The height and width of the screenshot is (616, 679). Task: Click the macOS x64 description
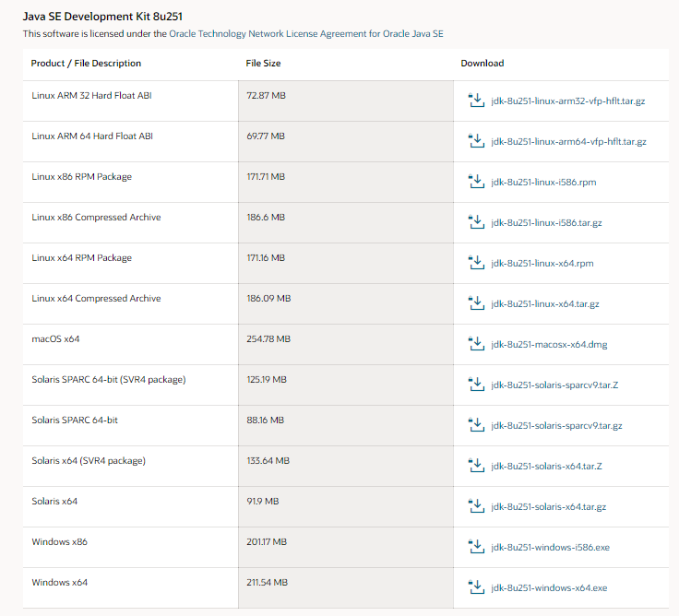[55, 339]
